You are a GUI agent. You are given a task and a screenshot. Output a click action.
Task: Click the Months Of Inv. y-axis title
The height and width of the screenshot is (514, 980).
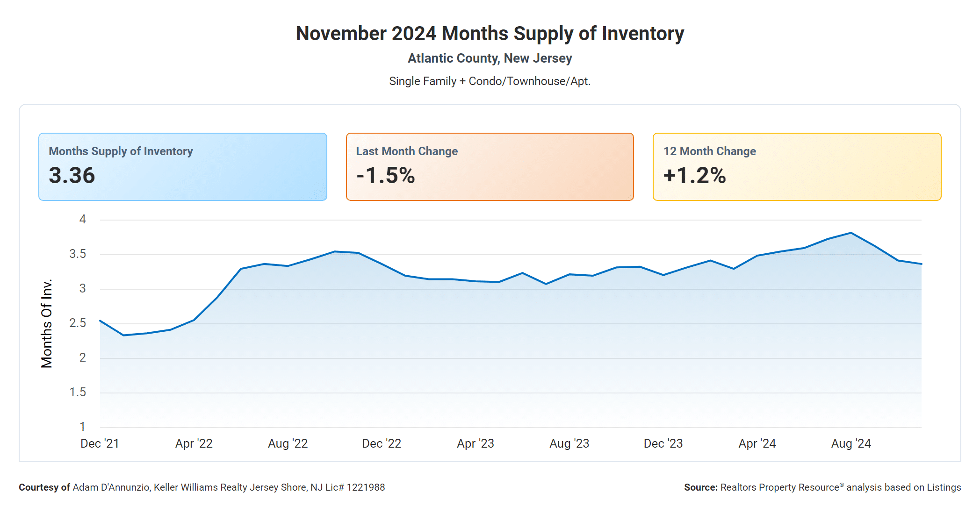pyautogui.click(x=47, y=323)
